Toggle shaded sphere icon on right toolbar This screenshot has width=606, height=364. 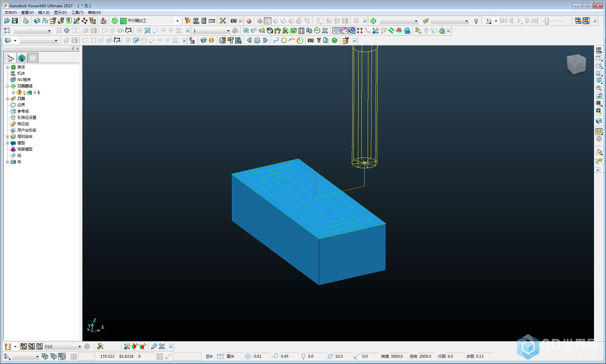point(599,131)
